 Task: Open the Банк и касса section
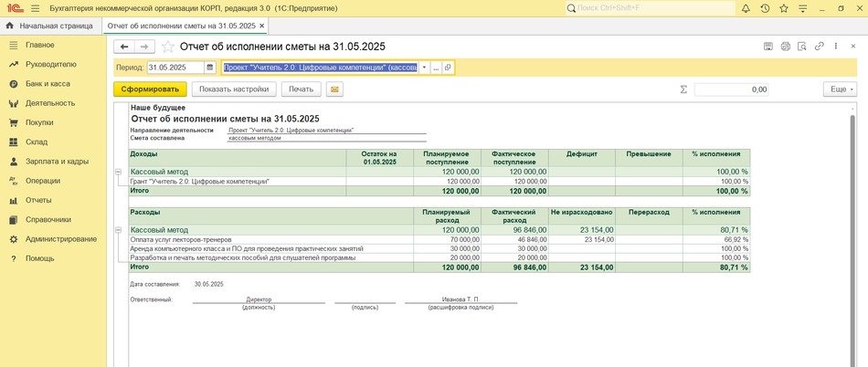point(48,84)
